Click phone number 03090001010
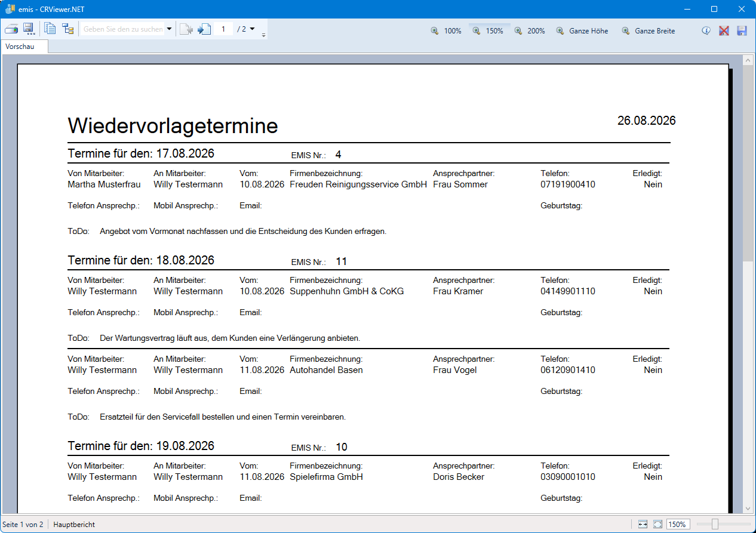This screenshot has height=533, width=756. pos(568,477)
